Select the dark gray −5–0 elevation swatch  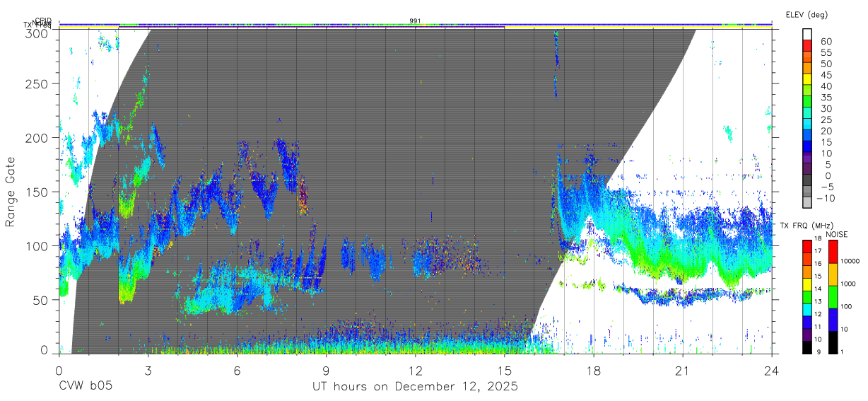807,181
